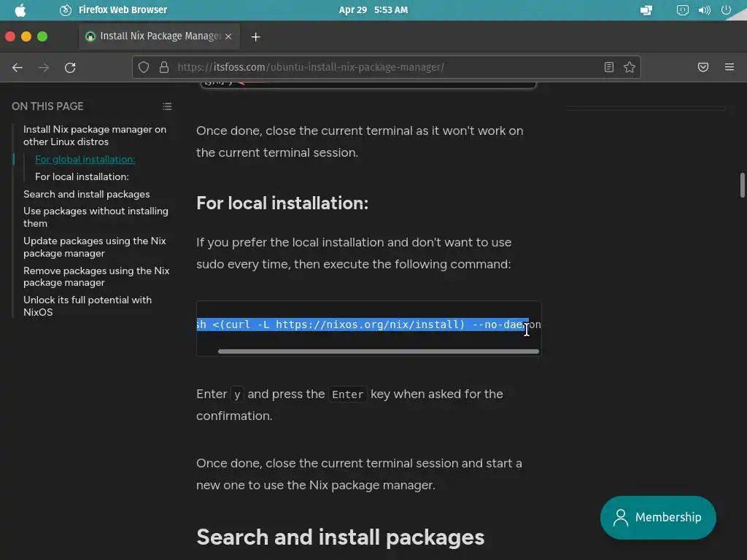Click the keyboard indicator icon in top panel
This screenshot has width=747, height=560.
tap(682, 10)
